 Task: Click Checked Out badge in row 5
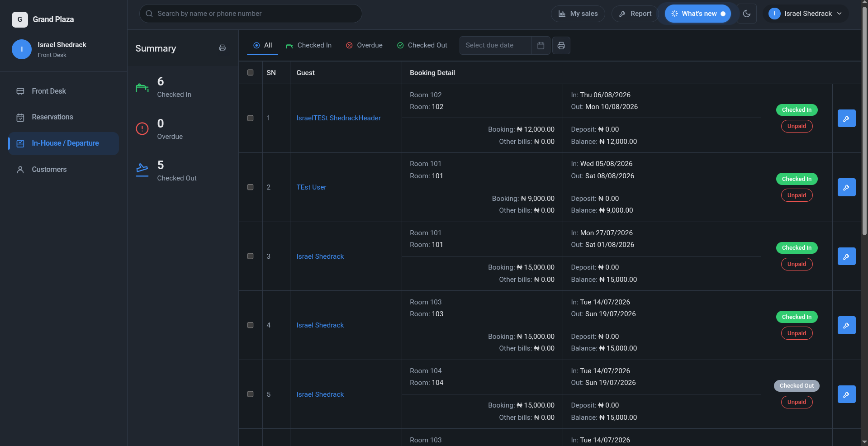[797, 386]
